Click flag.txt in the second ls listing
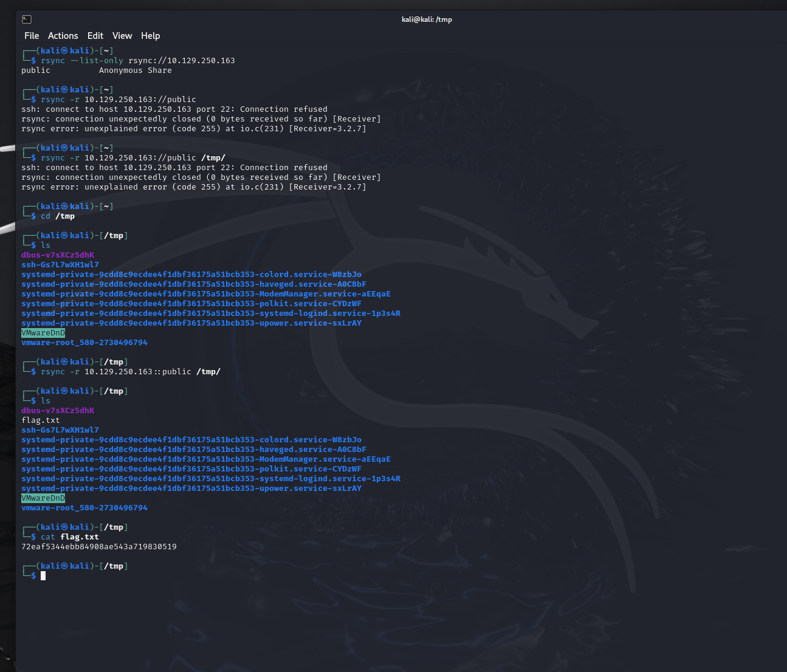Image resolution: width=787 pixels, height=672 pixels. pyautogui.click(x=41, y=420)
